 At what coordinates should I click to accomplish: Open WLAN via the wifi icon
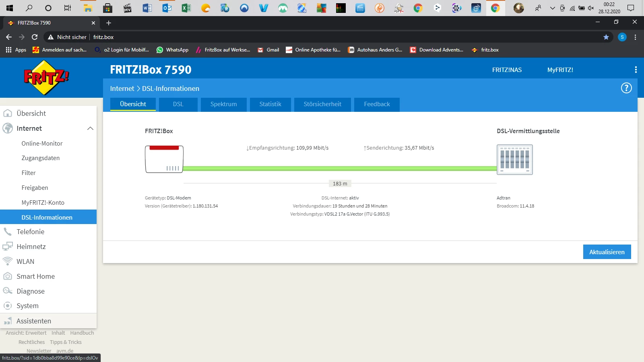[x=8, y=261]
